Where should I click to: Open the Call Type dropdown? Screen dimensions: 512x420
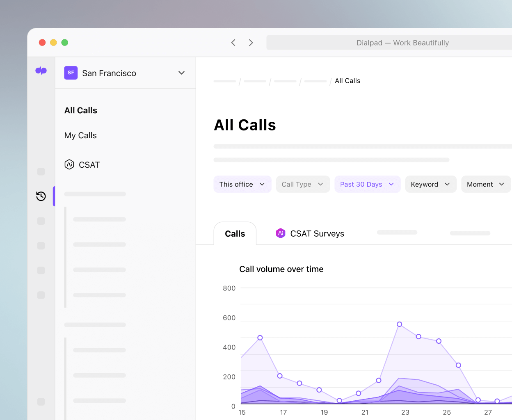(303, 184)
